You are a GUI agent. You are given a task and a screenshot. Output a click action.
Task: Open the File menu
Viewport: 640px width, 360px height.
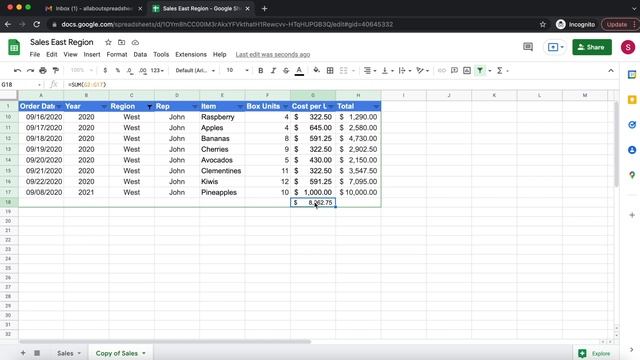click(35, 54)
